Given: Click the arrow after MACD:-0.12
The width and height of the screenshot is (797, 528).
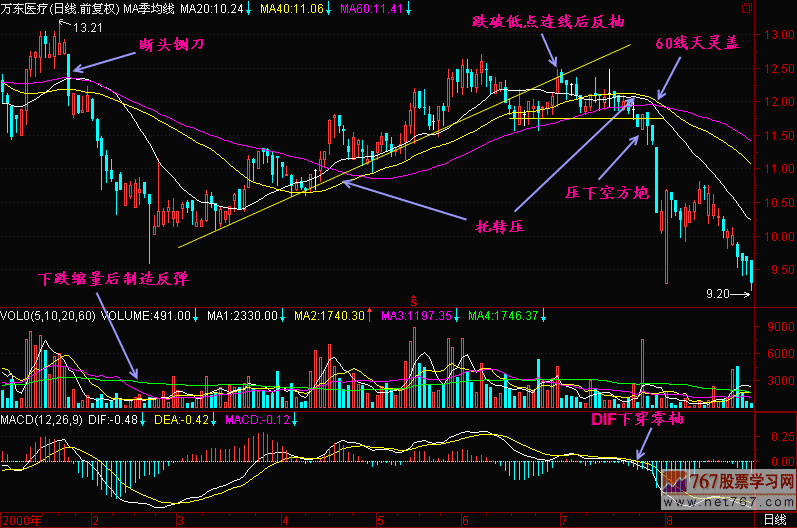Looking at the screenshot, I should 294,420.
